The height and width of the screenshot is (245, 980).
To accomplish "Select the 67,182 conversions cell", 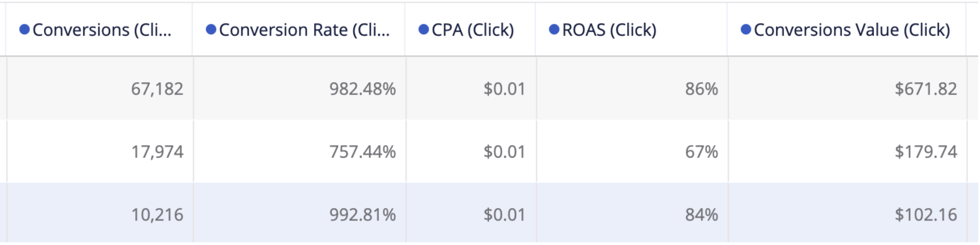I will point(157,89).
